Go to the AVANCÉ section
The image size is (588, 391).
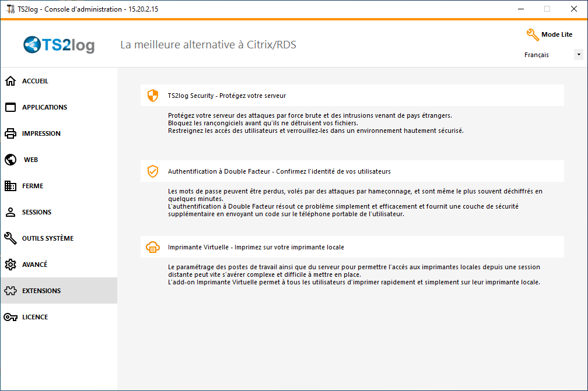tap(59, 265)
